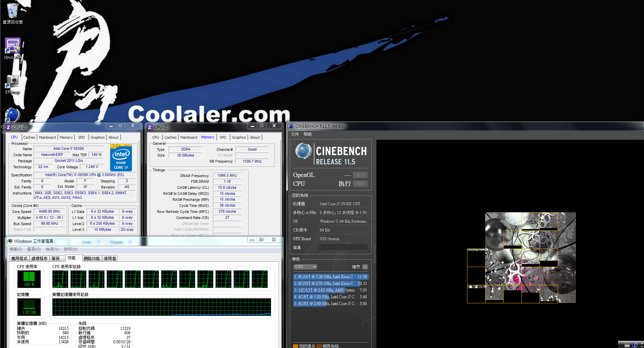Select the 4C/8T @ 3.20 GHz ranking entry
The width and height of the screenshot is (644, 348).
click(331, 297)
